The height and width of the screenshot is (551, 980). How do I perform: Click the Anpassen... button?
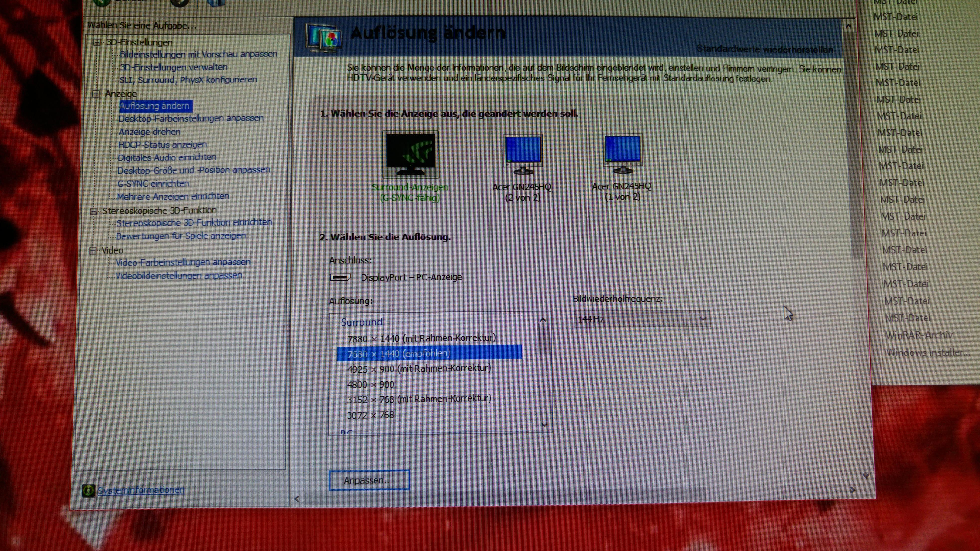click(369, 480)
